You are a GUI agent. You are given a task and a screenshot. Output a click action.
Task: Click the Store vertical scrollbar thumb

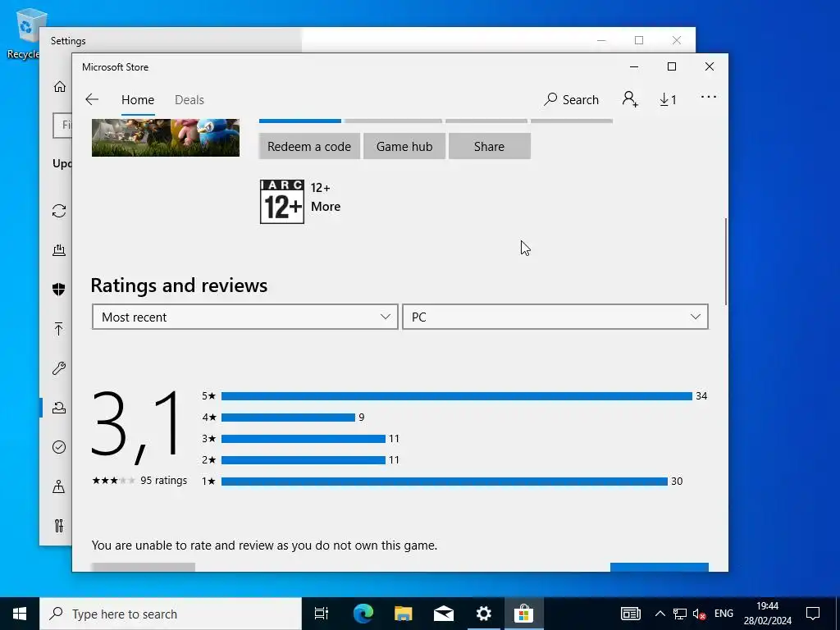(726, 262)
